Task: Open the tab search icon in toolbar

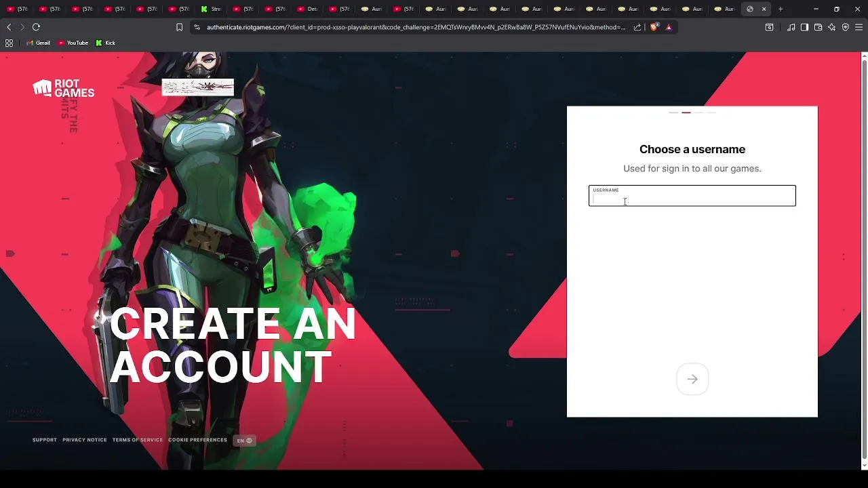Action: 769,27
